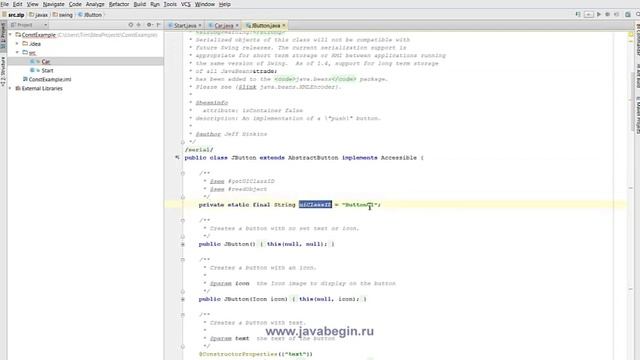Expand folded JButton(Icon icon) constructor body

[182, 299]
